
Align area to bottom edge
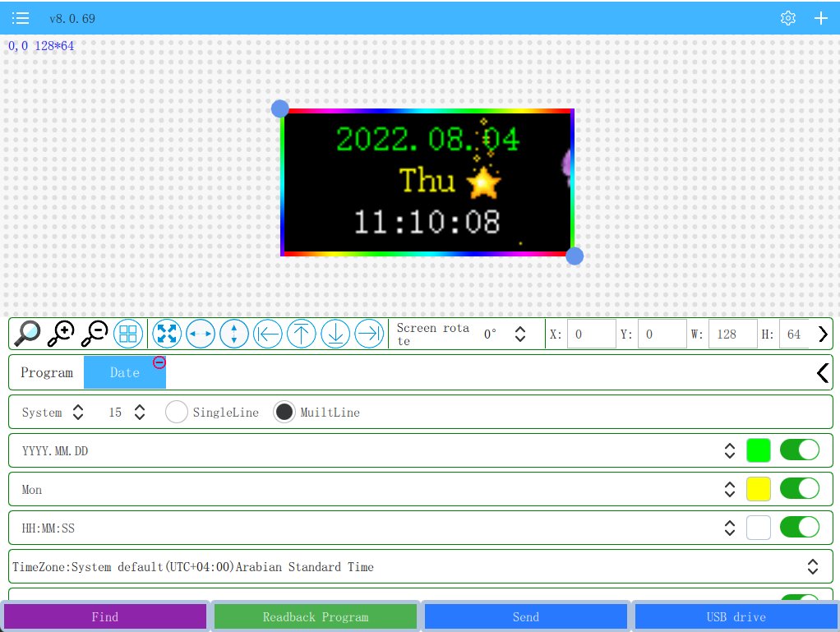click(x=335, y=334)
